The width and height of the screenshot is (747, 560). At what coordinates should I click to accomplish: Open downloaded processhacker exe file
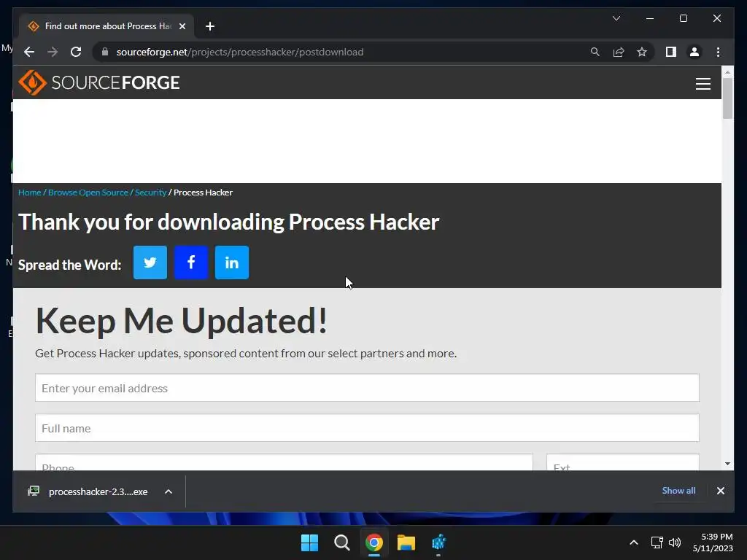click(x=88, y=491)
